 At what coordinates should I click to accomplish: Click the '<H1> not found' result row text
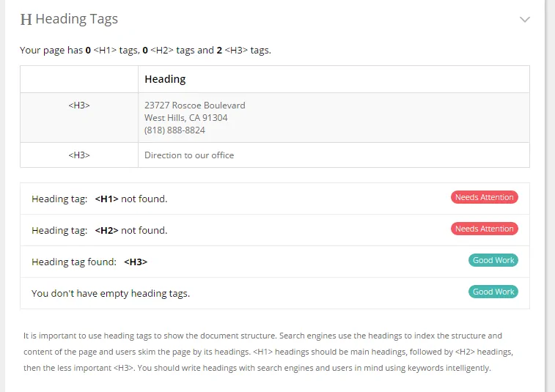tap(100, 199)
